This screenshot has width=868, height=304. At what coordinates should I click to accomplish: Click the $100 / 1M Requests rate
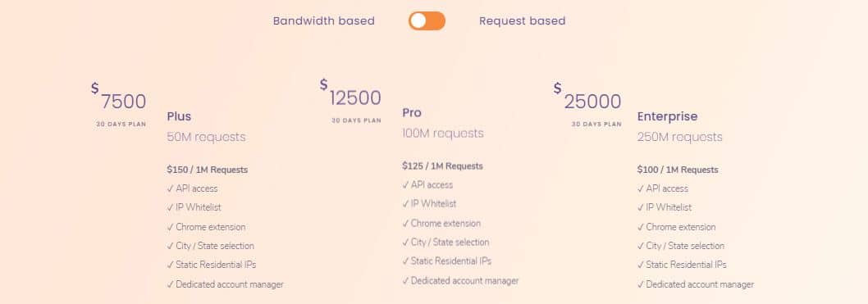[678, 170]
